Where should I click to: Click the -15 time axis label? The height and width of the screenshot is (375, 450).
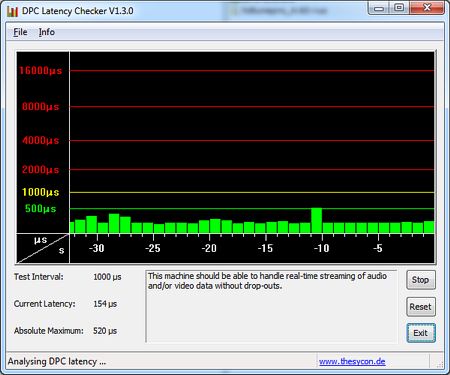coord(265,248)
